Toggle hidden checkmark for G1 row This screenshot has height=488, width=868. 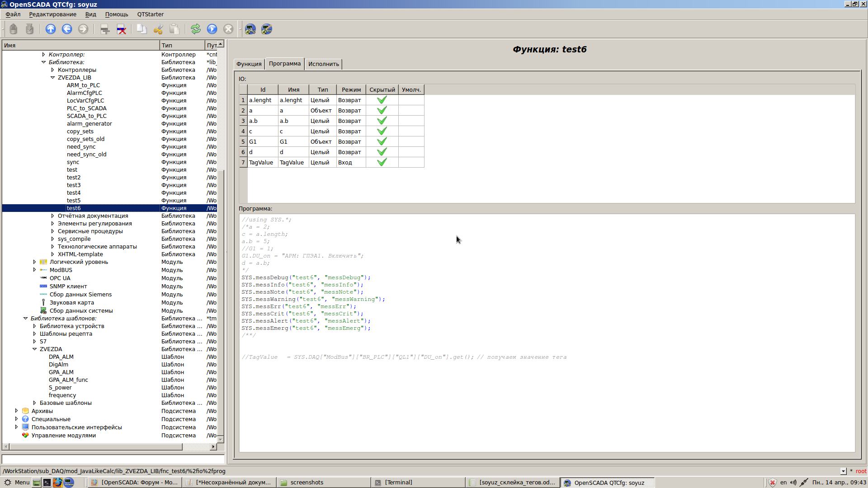pos(382,141)
